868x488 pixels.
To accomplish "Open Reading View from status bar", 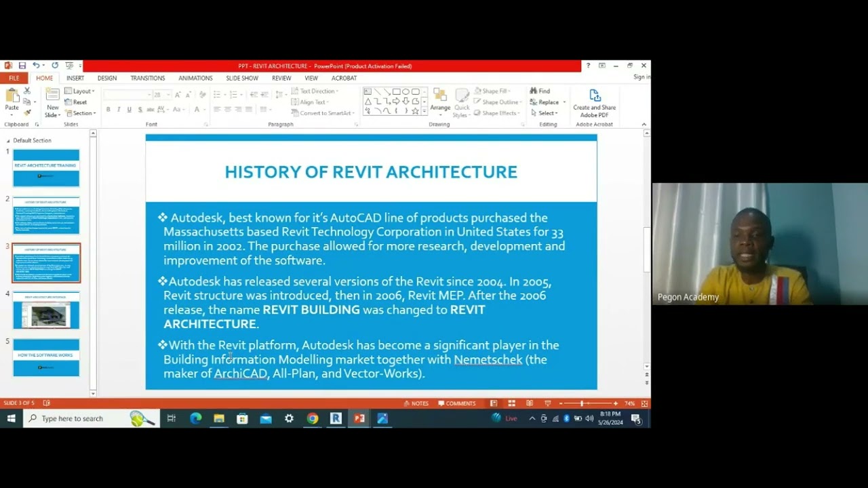I will click(x=530, y=403).
